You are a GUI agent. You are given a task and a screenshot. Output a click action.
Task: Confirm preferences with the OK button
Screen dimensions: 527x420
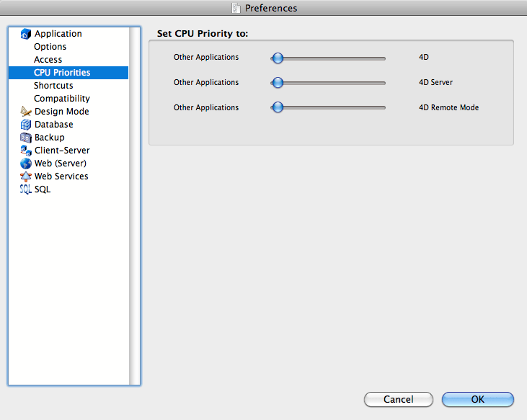[477, 399]
